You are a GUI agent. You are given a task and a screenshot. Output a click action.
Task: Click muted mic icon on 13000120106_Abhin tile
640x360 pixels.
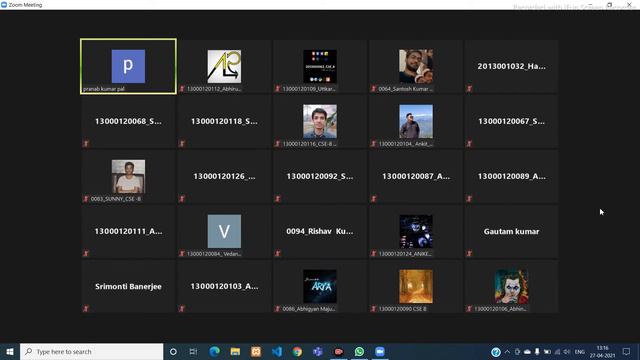click(x=469, y=309)
